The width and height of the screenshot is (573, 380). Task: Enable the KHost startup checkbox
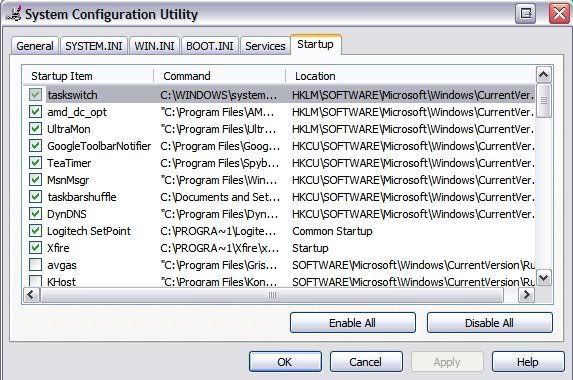35,281
